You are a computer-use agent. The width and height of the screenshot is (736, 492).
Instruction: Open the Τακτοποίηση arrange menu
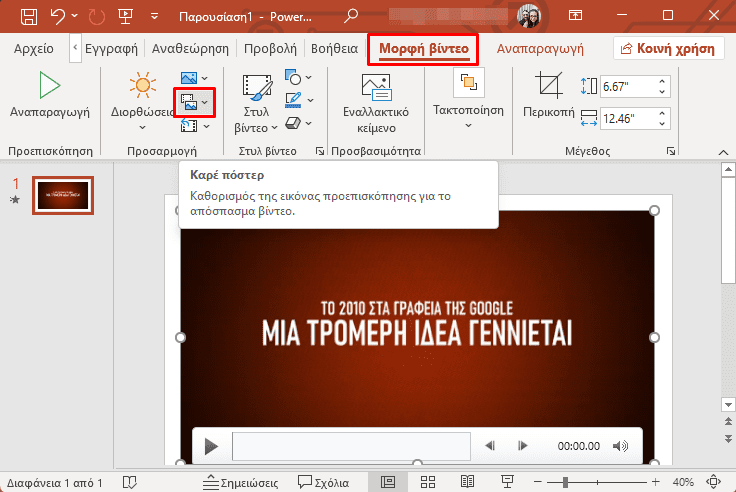pyautogui.click(x=468, y=100)
